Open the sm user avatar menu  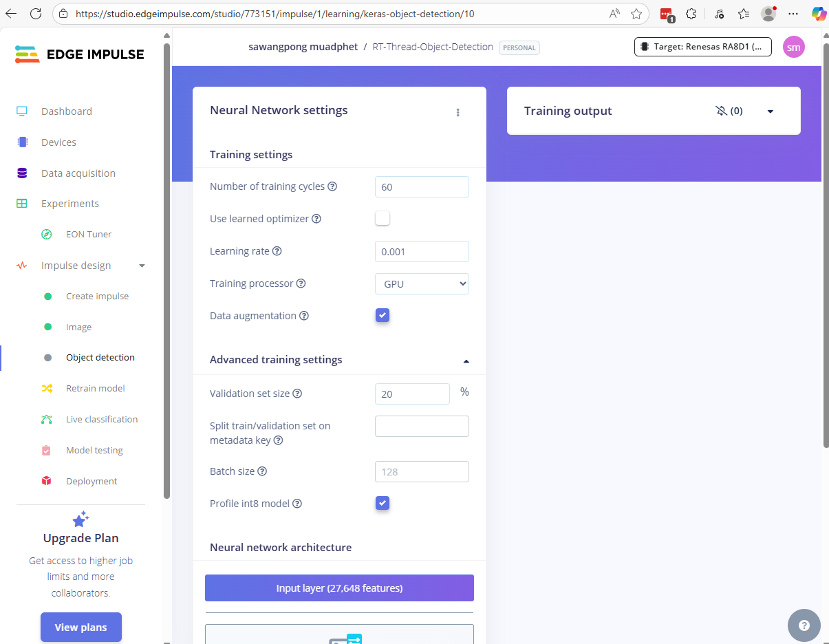click(793, 47)
